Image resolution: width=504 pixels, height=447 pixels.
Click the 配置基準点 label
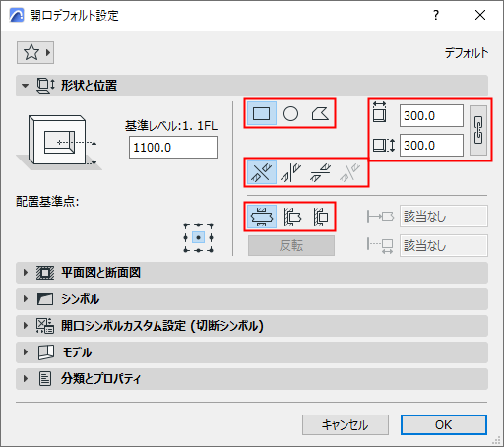[47, 202]
